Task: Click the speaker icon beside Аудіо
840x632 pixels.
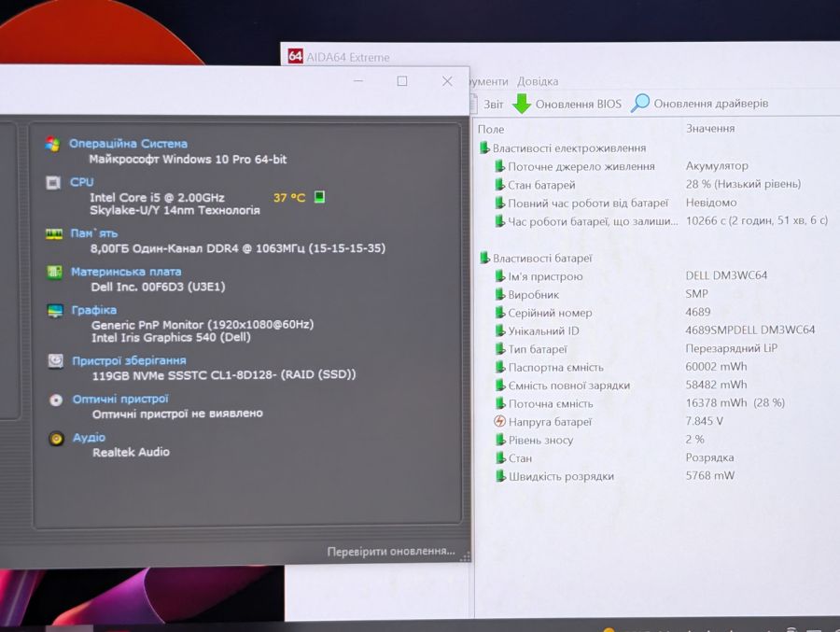Action: click(56, 439)
